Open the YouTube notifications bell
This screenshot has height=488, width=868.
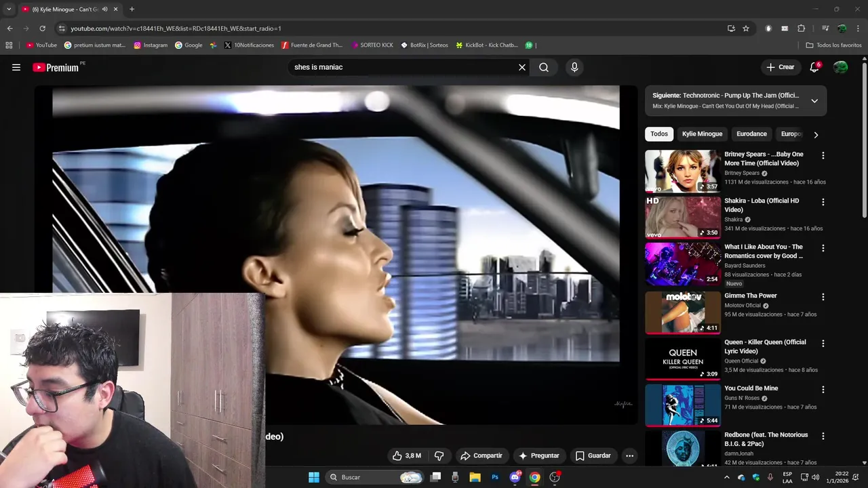pyautogui.click(x=814, y=67)
